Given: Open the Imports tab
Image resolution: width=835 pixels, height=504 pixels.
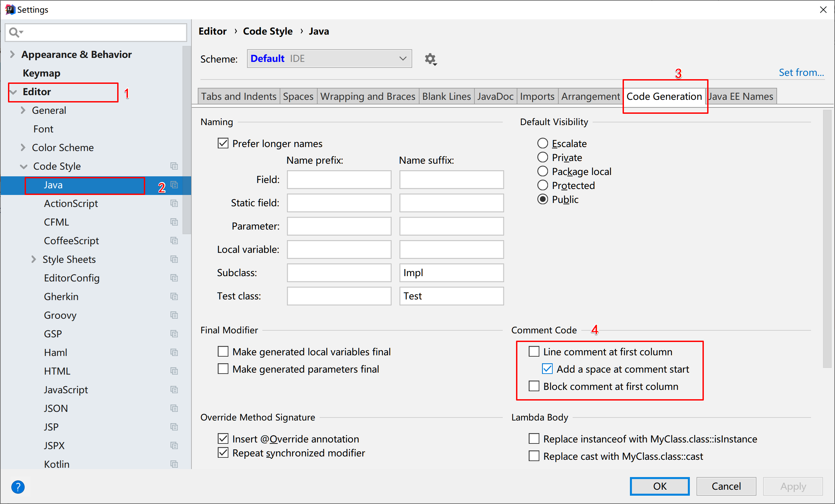Looking at the screenshot, I should [537, 96].
